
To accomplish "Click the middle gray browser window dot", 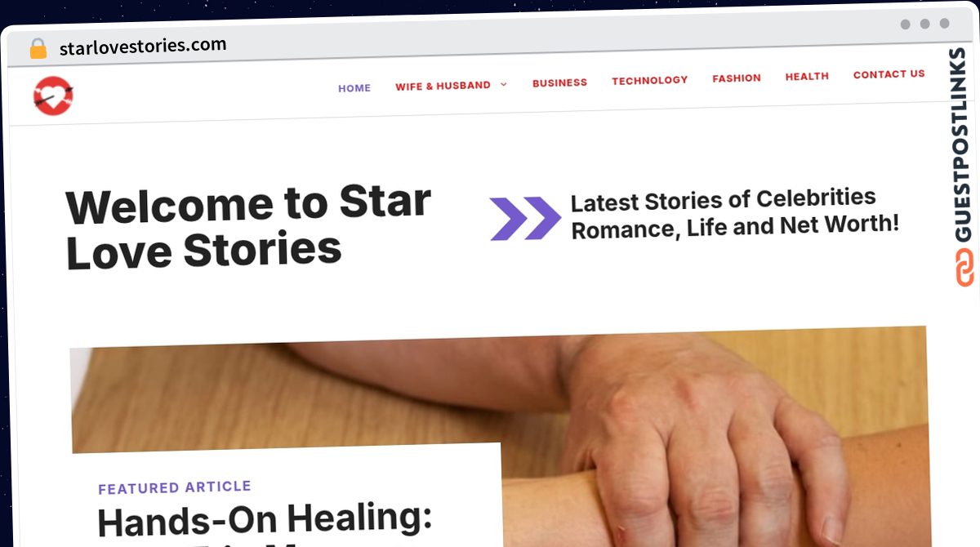I will pyautogui.click(x=925, y=24).
